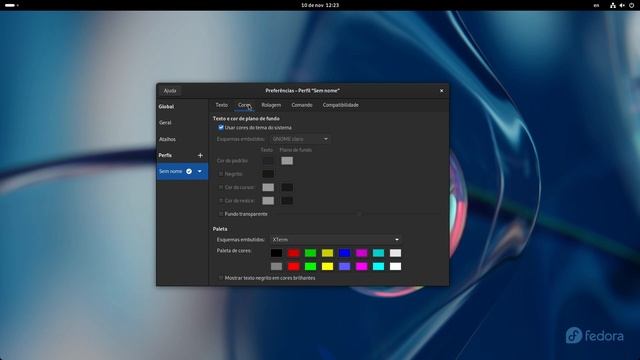This screenshot has height=360, width=640.
Task: Pick the bright red palette swatch in the bottom row
Action: point(293,267)
